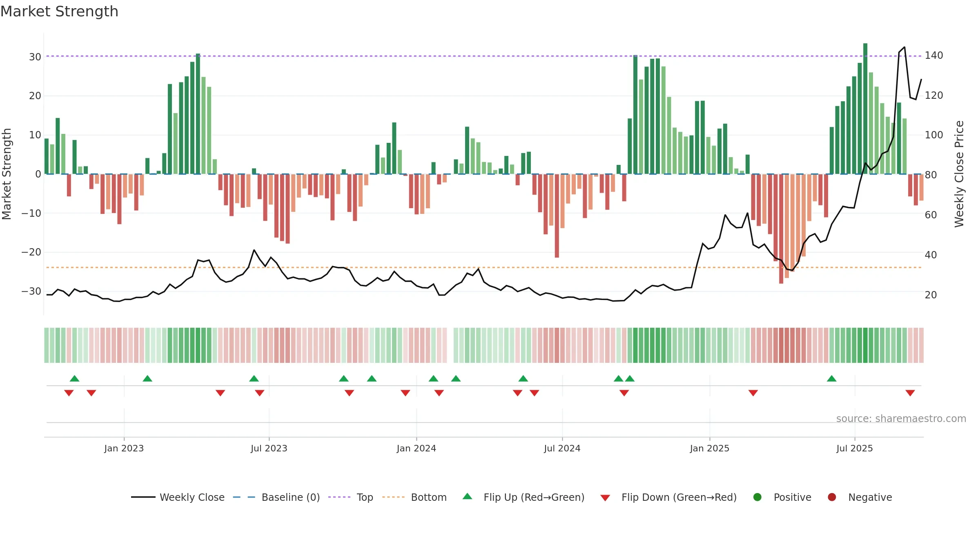This screenshot has width=980, height=551.
Task: Click the darkest red heatmap cell in early 2025
Action: [781, 345]
